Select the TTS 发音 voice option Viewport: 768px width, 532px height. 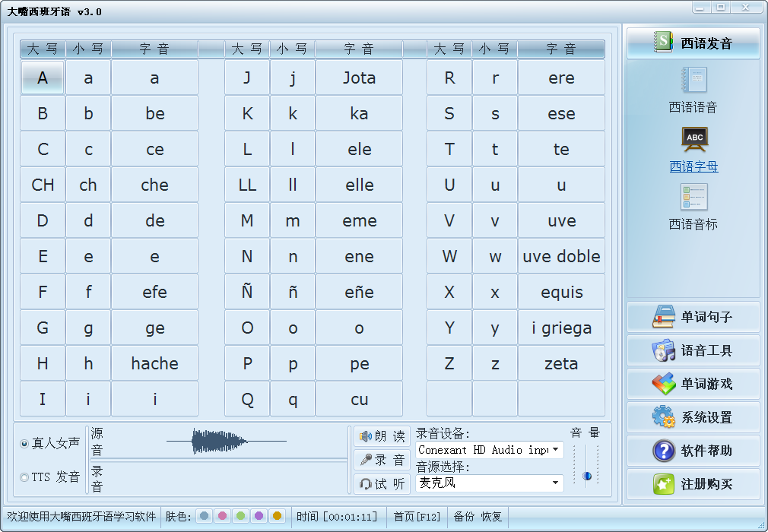[49, 477]
